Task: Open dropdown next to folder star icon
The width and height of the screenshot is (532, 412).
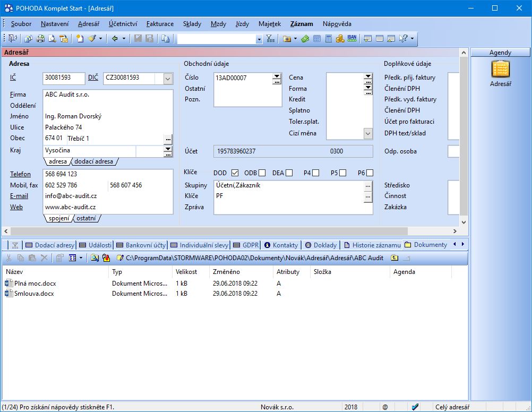Action: pyautogui.click(x=296, y=38)
